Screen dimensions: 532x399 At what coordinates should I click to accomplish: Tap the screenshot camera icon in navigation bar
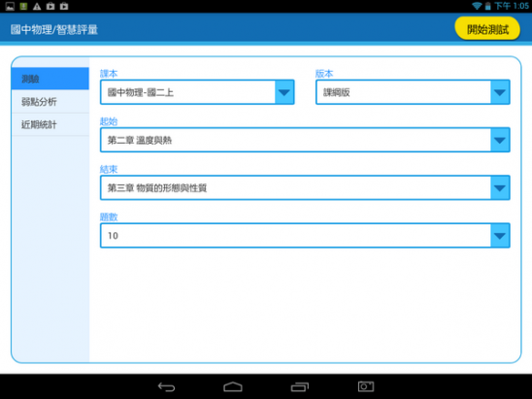coord(366,386)
